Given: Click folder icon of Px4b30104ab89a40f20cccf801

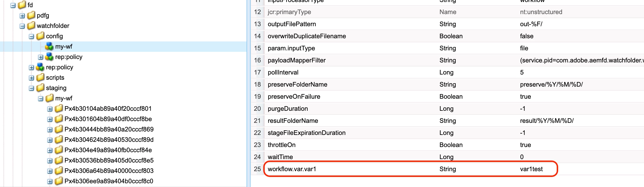Looking at the screenshot, I should (x=59, y=108).
